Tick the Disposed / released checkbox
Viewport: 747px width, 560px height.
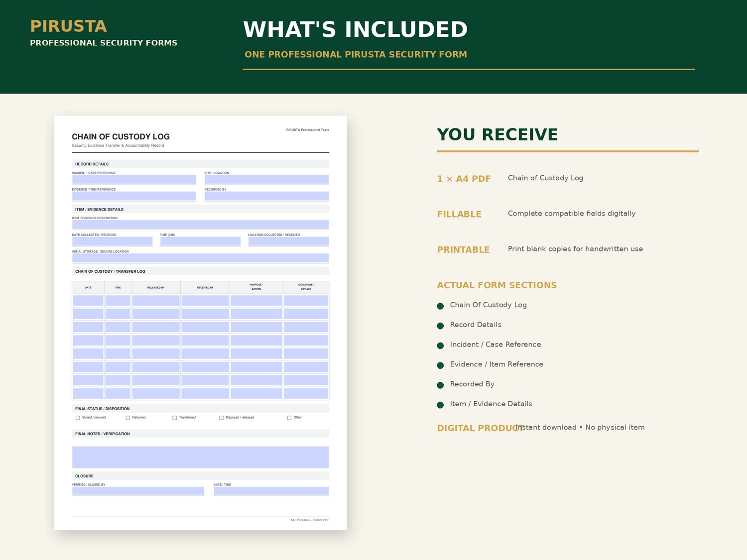coord(221,418)
